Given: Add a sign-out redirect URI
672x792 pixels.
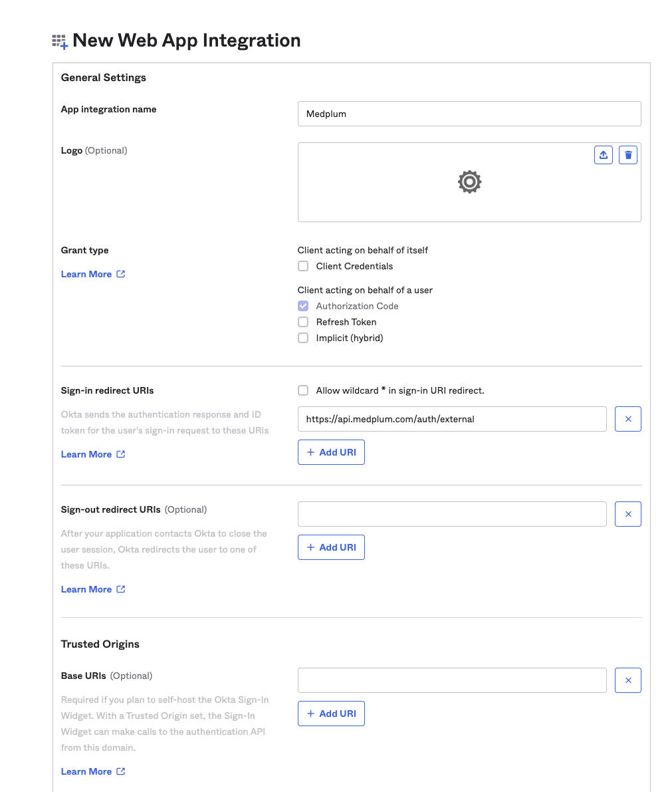Looking at the screenshot, I should [331, 547].
